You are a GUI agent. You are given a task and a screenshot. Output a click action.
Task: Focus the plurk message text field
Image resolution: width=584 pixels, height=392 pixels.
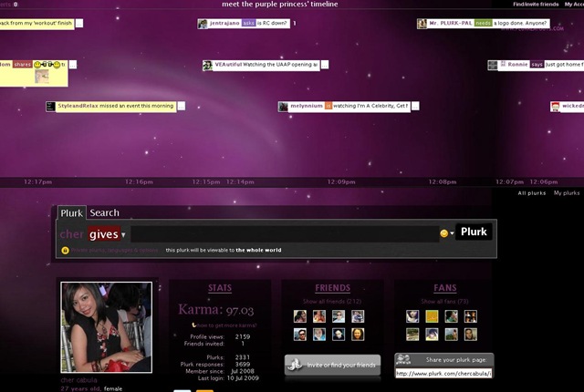click(x=285, y=234)
